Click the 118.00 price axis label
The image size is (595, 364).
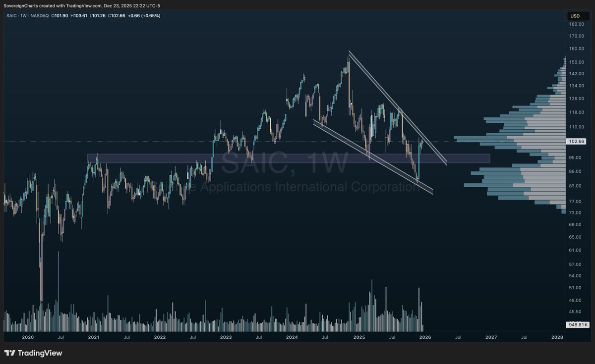(x=576, y=112)
